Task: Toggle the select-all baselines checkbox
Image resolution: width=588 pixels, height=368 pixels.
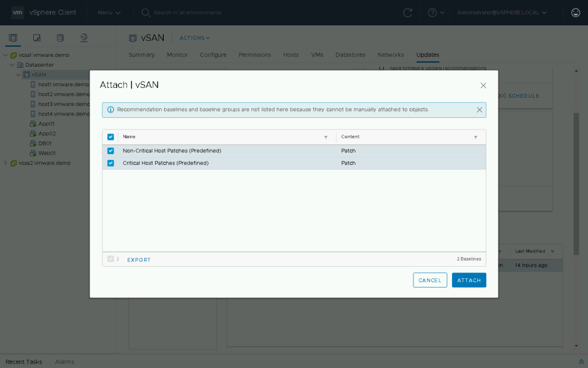Action: click(111, 137)
